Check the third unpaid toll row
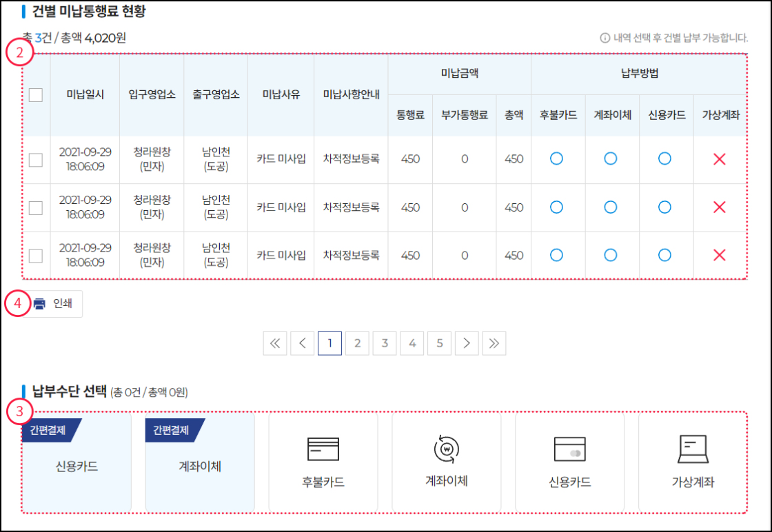The image size is (772, 532). (x=36, y=254)
